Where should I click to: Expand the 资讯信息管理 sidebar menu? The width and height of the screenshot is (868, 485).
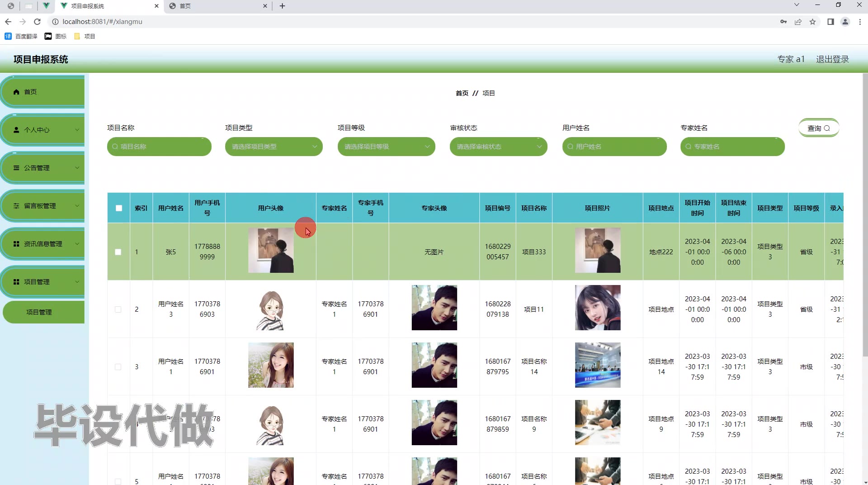(x=42, y=244)
